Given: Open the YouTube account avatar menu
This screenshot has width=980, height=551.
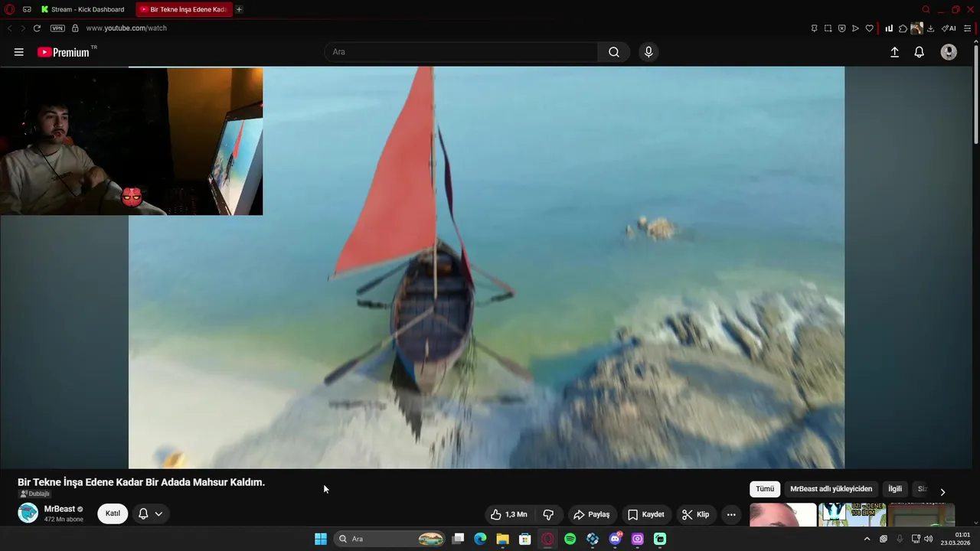Looking at the screenshot, I should click(x=949, y=52).
